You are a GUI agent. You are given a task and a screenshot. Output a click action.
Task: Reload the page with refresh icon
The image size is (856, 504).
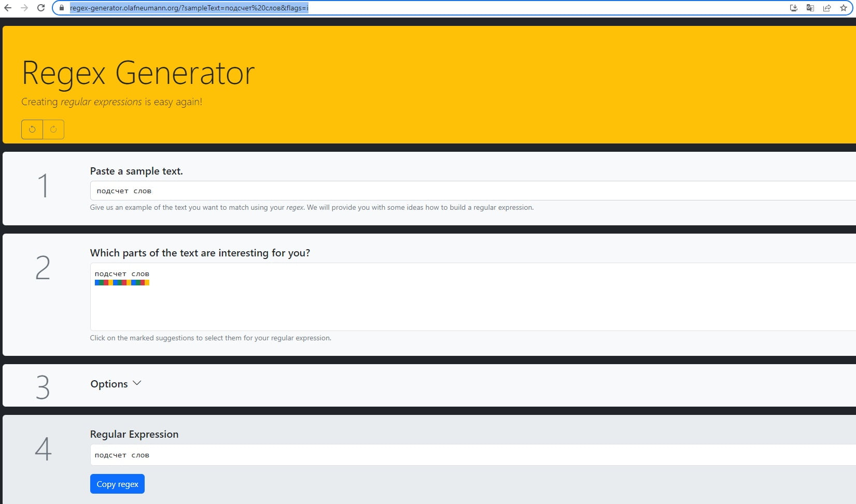(41, 8)
